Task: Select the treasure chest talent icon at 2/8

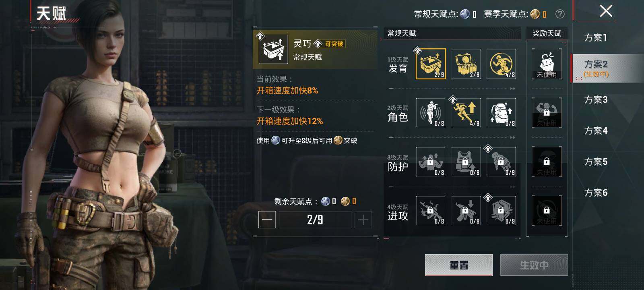Action: [466, 64]
